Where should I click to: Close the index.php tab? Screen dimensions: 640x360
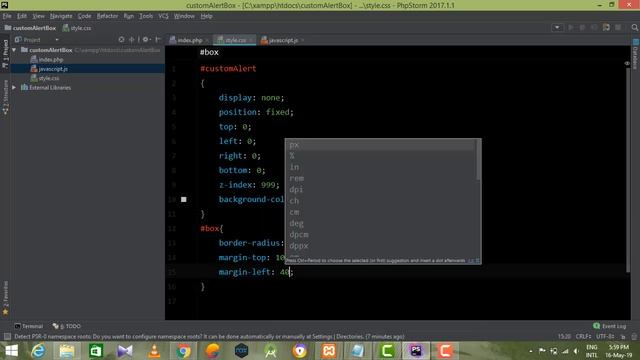pyautogui.click(x=207, y=40)
